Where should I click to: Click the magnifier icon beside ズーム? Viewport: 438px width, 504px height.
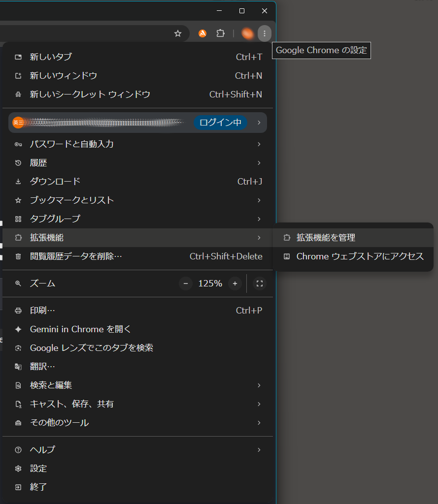tap(18, 283)
